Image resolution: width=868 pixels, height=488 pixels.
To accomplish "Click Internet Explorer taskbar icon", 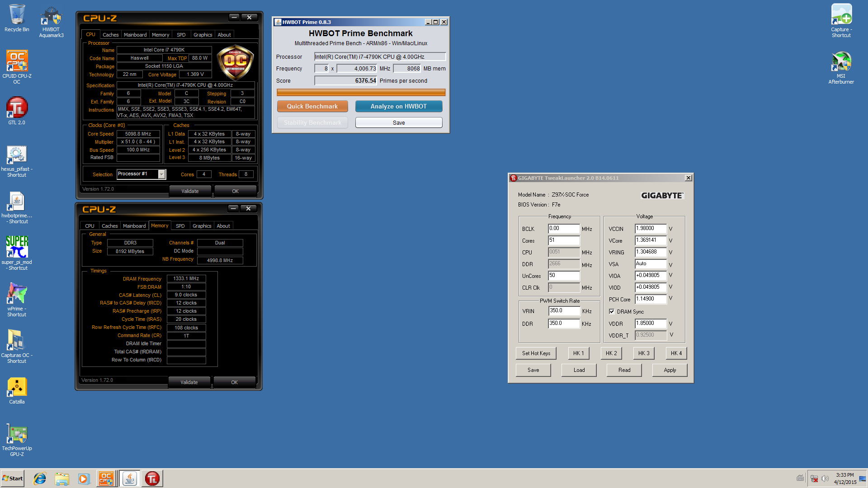I will [40, 479].
